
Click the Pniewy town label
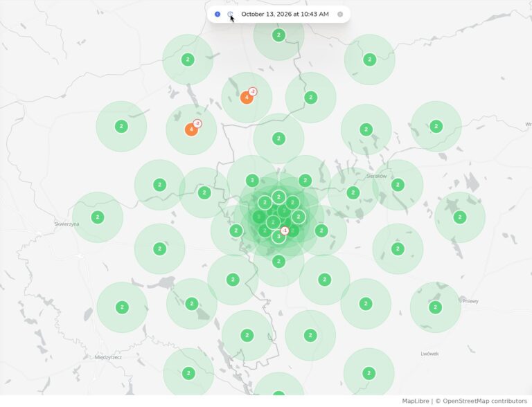pos(470,301)
